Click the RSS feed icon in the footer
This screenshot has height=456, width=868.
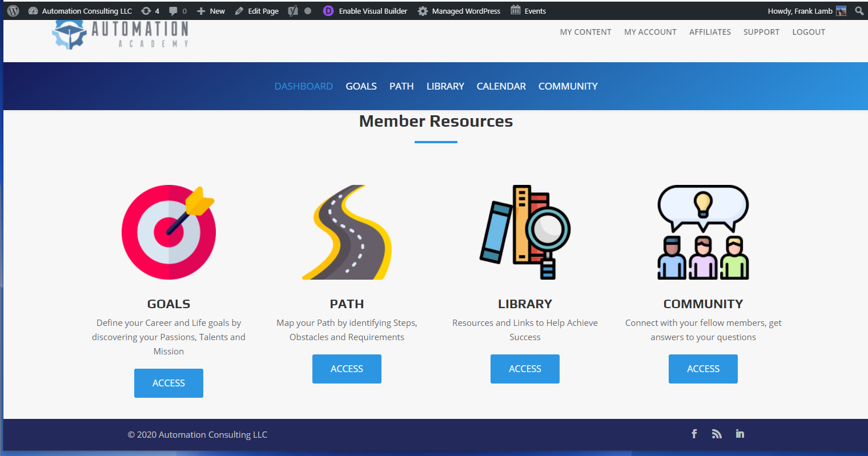pos(717,434)
